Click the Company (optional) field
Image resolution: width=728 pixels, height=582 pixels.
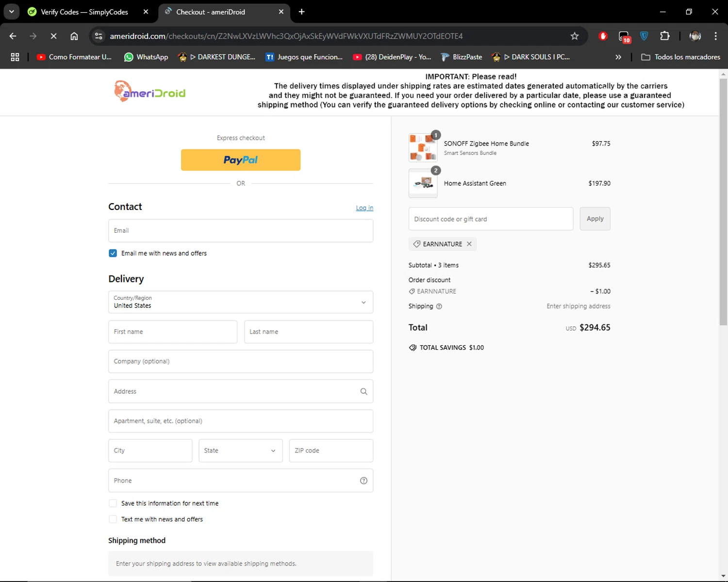point(241,361)
